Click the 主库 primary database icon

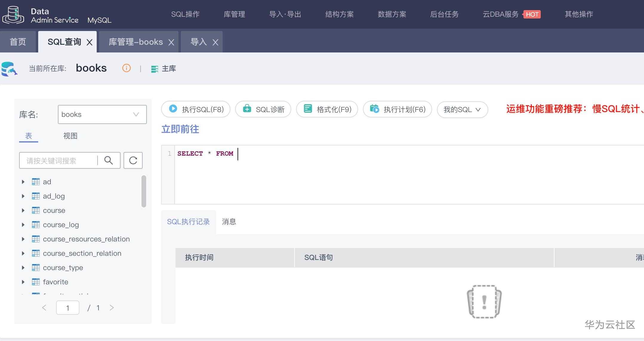(x=155, y=69)
